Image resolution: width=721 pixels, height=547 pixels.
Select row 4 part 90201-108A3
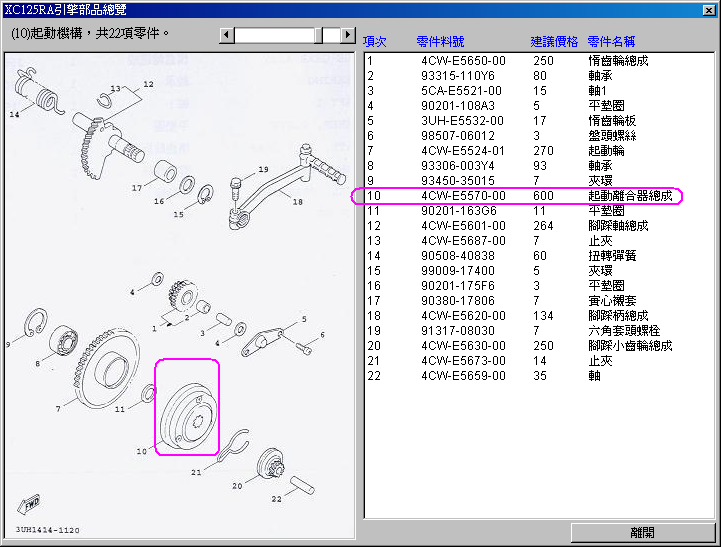[x=539, y=106]
